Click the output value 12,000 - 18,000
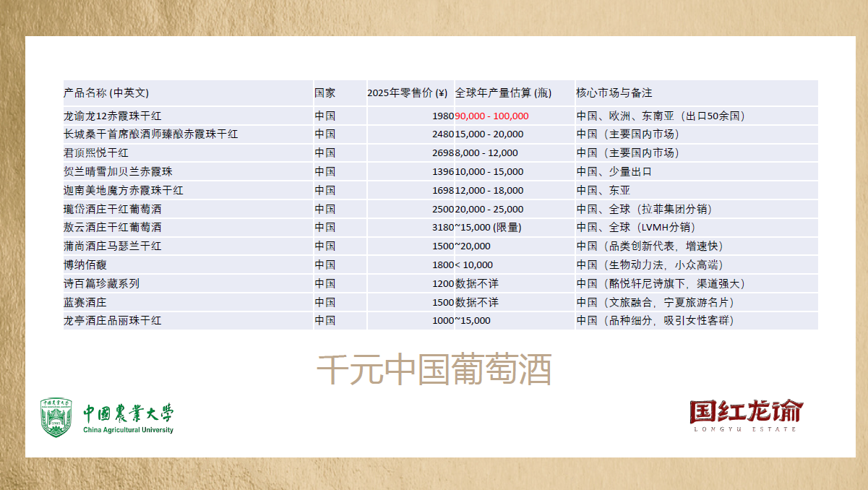This screenshot has height=490, width=868. point(489,191)
